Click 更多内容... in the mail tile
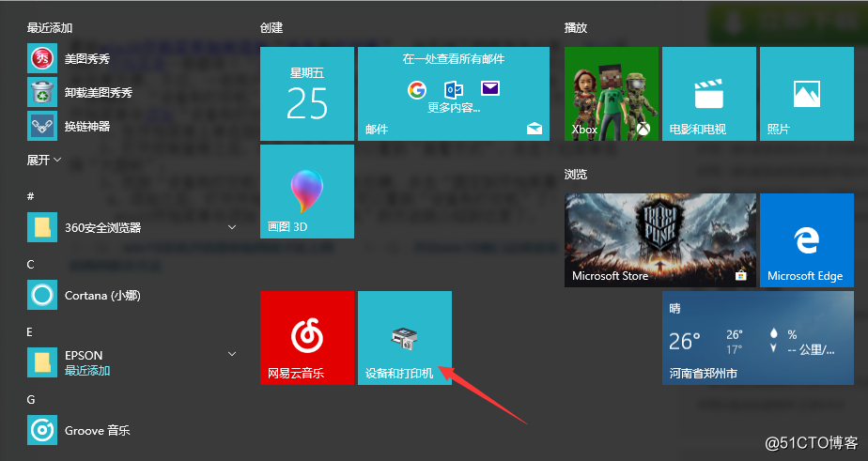868x461 pixels. tap(454, 108)
